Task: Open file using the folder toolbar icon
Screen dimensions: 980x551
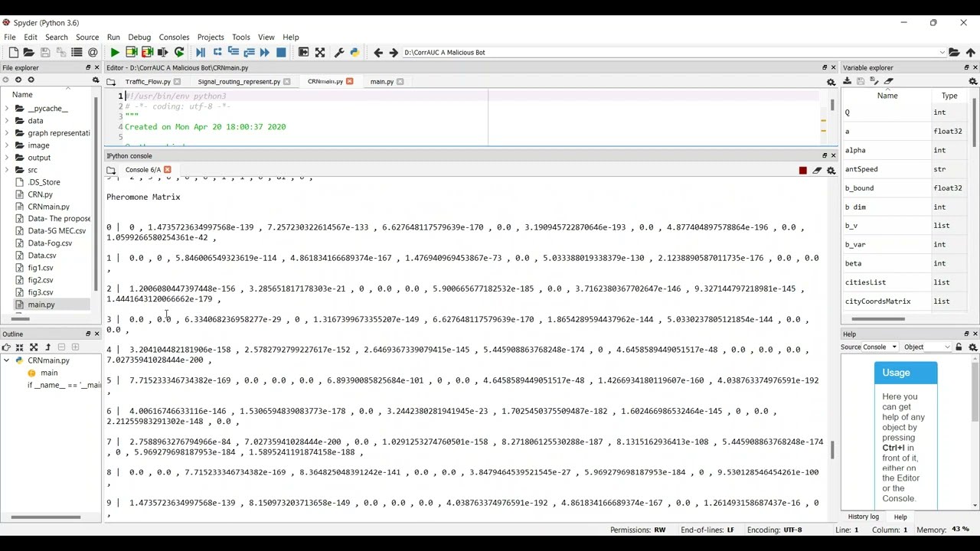Action: click(29, 52)
